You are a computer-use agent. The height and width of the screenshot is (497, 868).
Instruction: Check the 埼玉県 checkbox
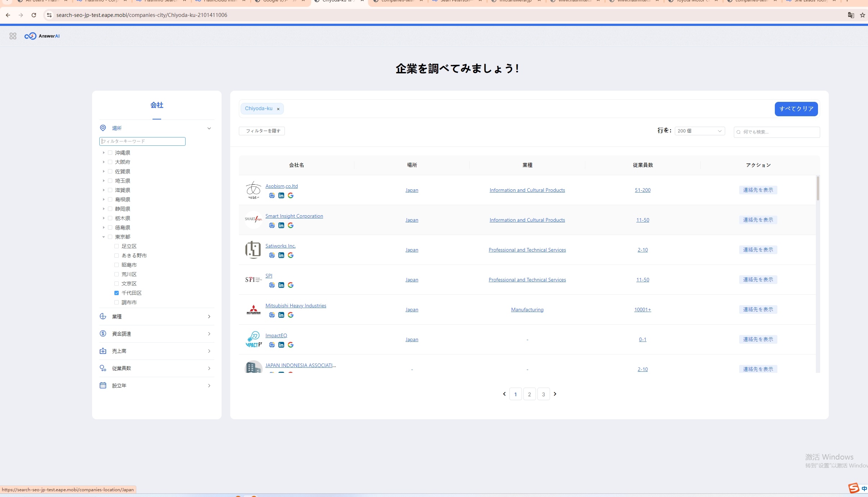pyautogui.click(x=110, y=181)
